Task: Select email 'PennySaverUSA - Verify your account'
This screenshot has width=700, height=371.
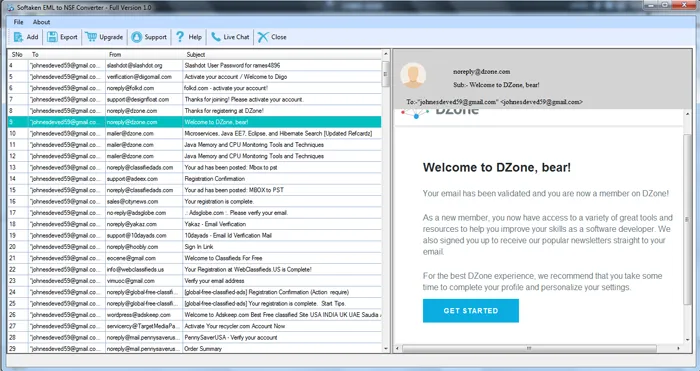Action: pos(195,338)
